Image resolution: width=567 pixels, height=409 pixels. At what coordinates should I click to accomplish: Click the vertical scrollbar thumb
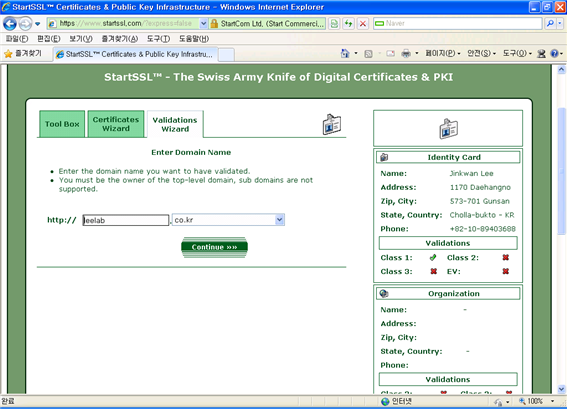pyautogui.click(x=561, y=171)
